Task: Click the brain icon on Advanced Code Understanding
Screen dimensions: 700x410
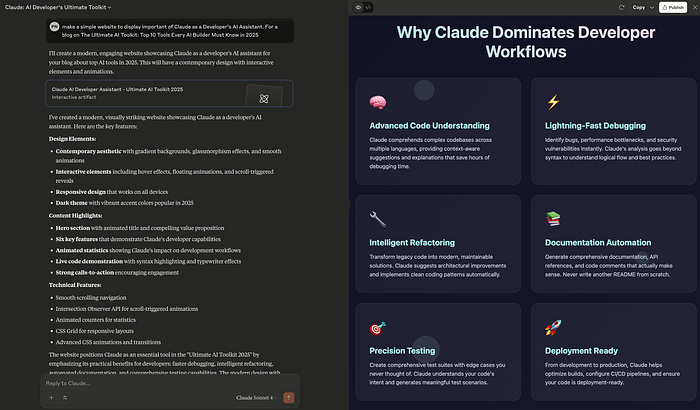Action: pos(378,102)
